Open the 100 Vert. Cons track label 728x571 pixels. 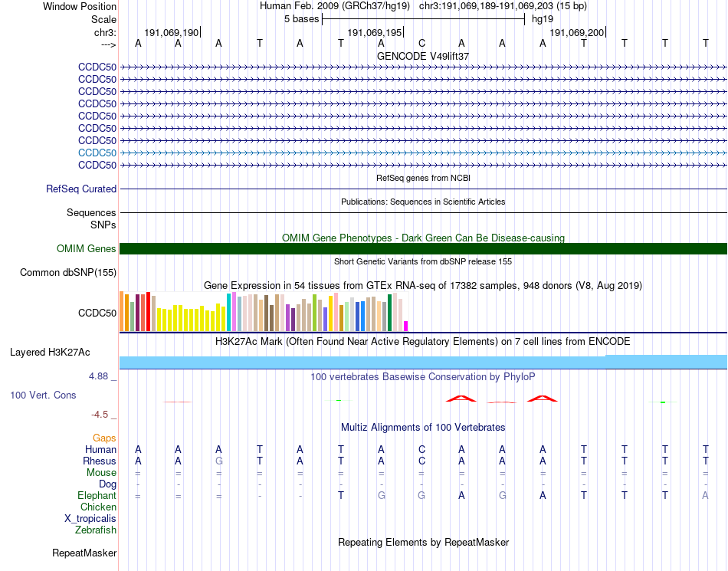[x=43, y=395]
